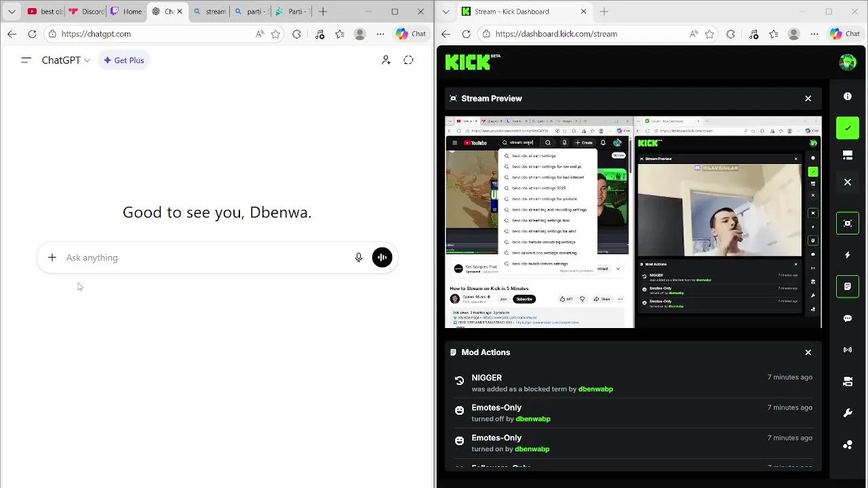Open the wrench tools icon in Kick sidebar
Viewport: 868px width, 488px height.
(847, 413)
